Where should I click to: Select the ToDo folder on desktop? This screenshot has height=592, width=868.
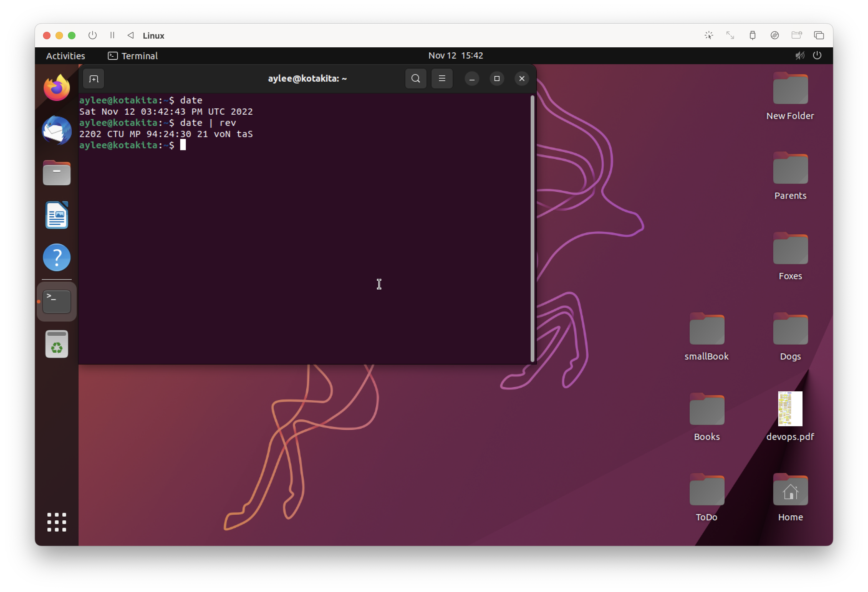point(706,498)
